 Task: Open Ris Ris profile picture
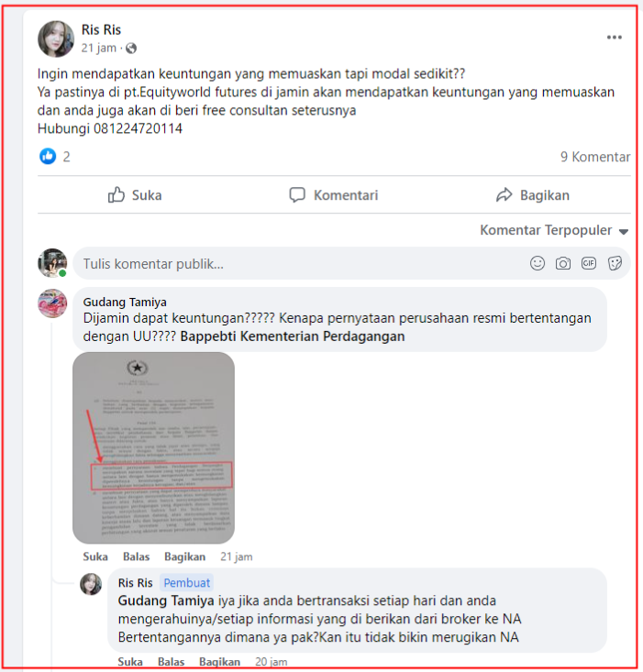56,39
